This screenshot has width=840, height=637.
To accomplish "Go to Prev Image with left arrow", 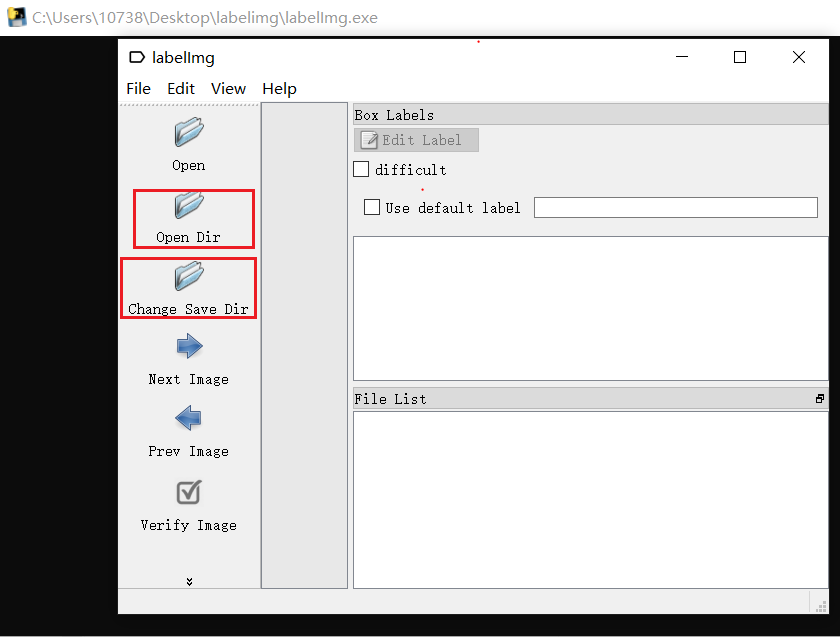I will click(189, 418).
